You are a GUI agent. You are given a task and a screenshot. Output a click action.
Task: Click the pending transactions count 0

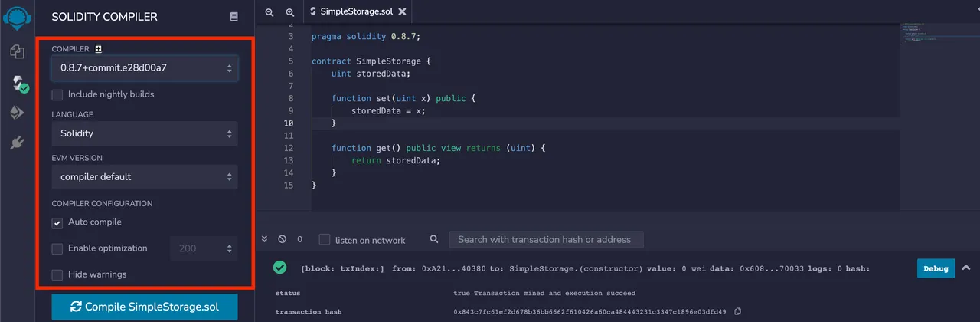[299, 239]
